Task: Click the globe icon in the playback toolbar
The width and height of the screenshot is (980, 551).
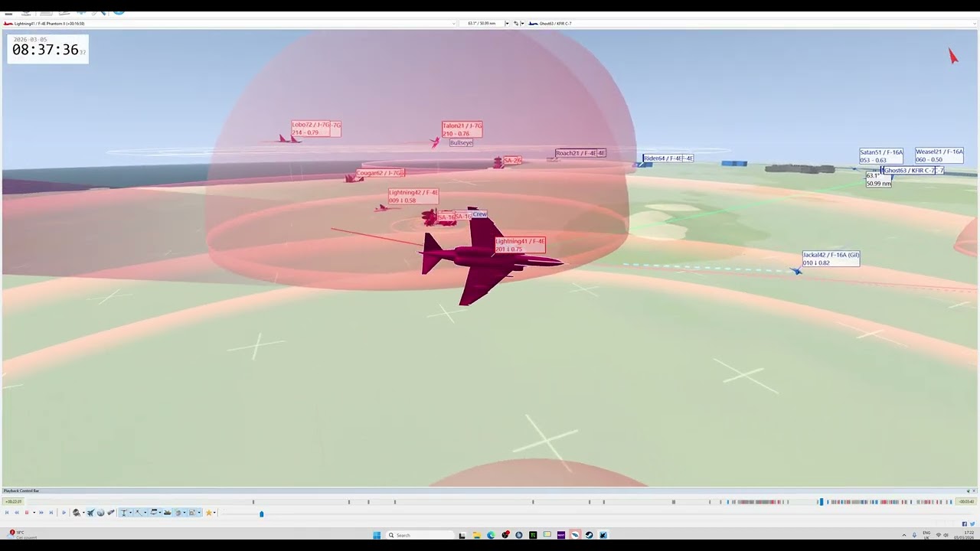Action: 100,513
